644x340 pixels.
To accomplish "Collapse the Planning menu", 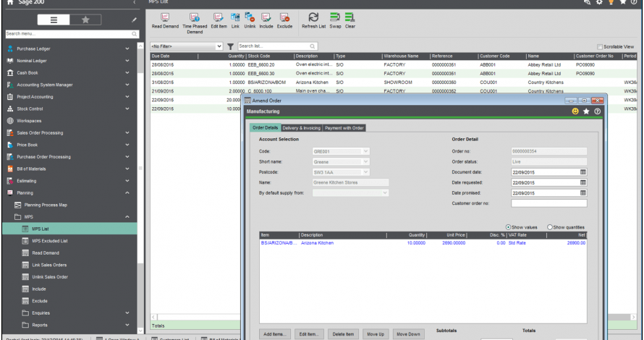I will tap(127, 192).
